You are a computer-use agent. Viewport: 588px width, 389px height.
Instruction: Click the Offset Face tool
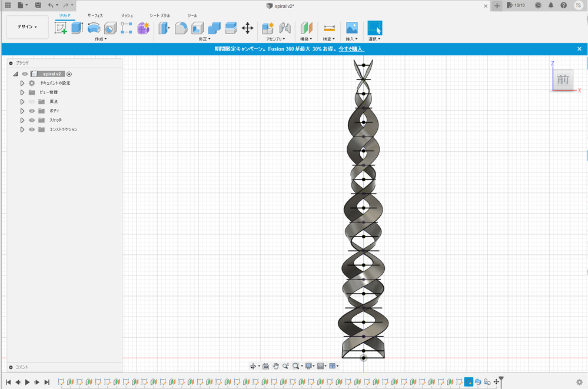231,28
